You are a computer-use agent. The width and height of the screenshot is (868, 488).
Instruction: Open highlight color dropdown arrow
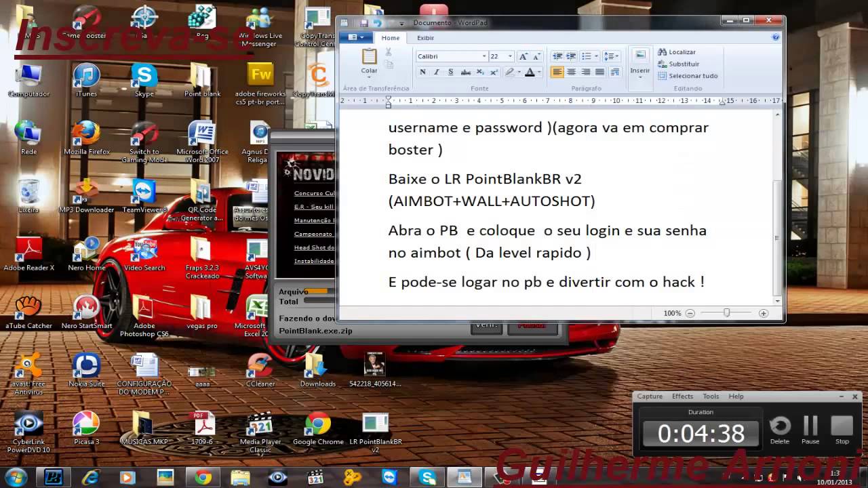coord(519,72)
